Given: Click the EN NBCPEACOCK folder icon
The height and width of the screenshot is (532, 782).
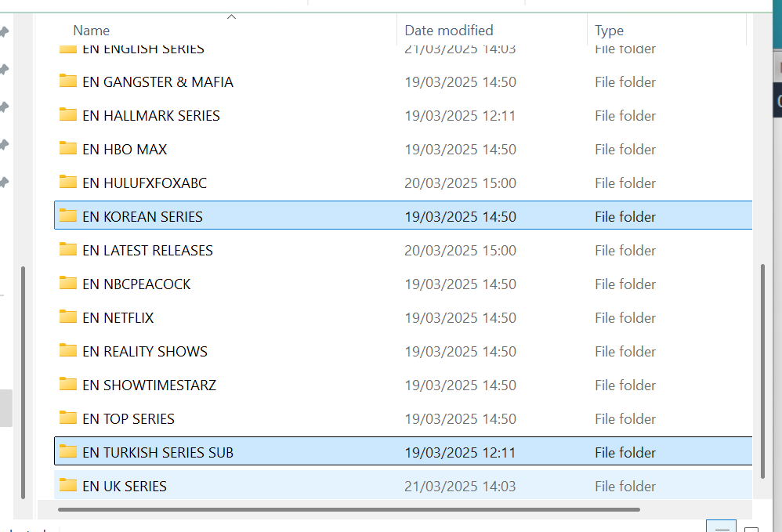Looking at the screenshot, I should 68,284.
